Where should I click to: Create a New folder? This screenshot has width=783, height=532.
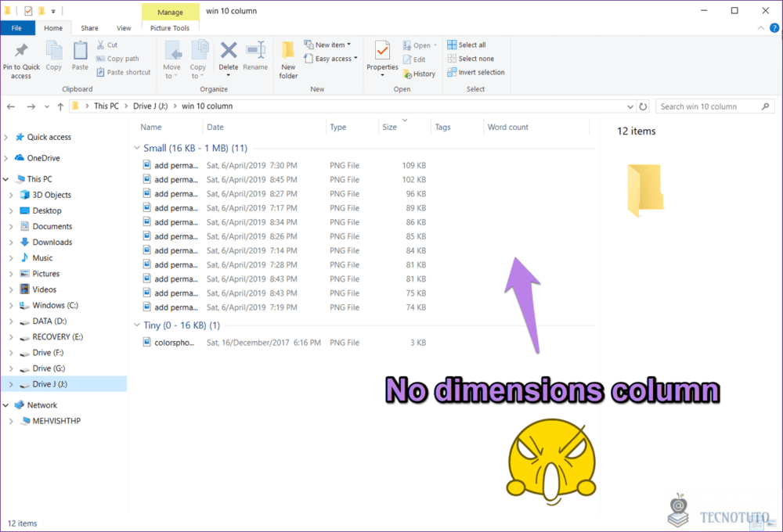[x=288, y=60]
